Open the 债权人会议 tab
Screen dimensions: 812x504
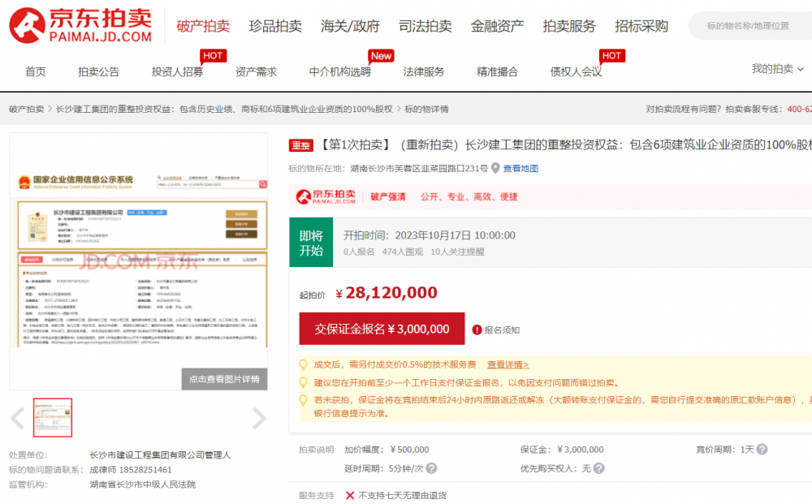[576, 72]
